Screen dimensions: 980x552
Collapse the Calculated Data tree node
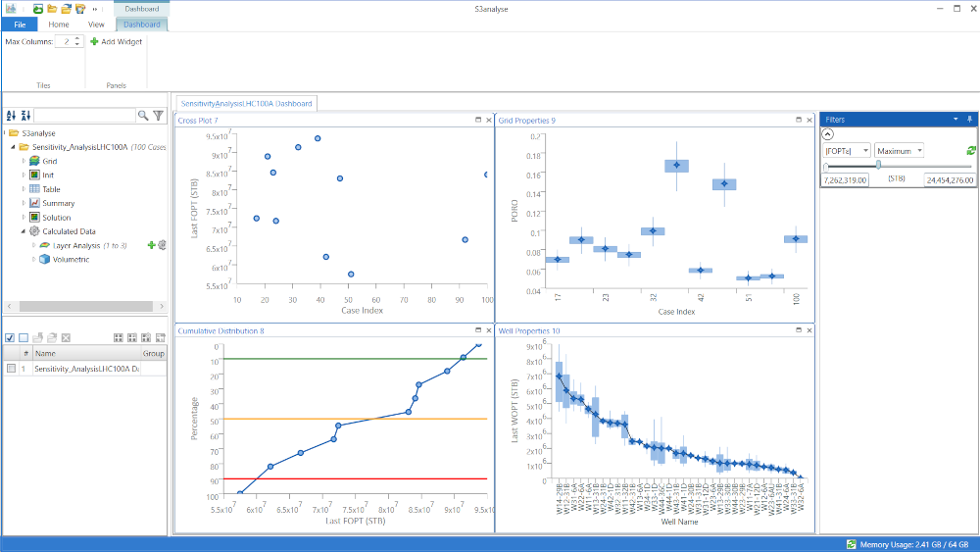(24, 231)
